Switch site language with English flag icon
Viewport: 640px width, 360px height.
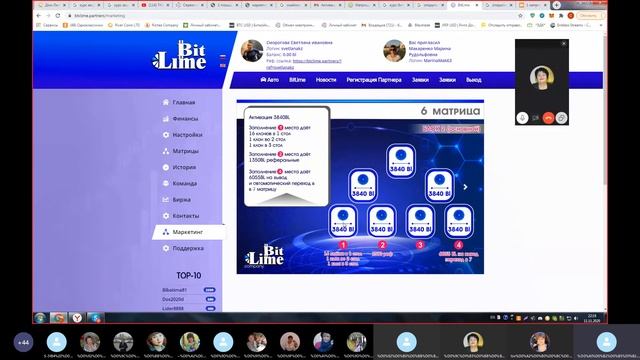pyautogui.click(x=223, y=65)
